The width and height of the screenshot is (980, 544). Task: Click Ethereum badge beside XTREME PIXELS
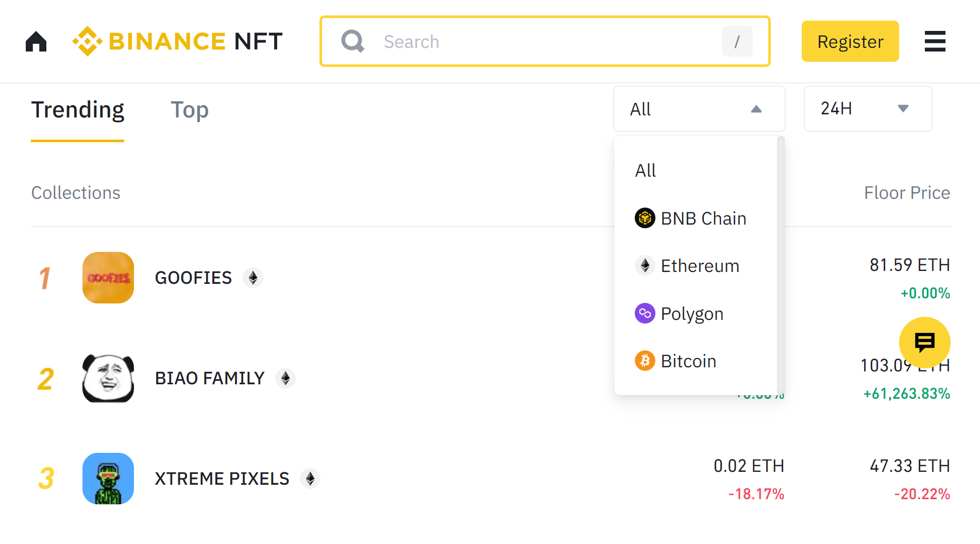[x=310, y=479]
